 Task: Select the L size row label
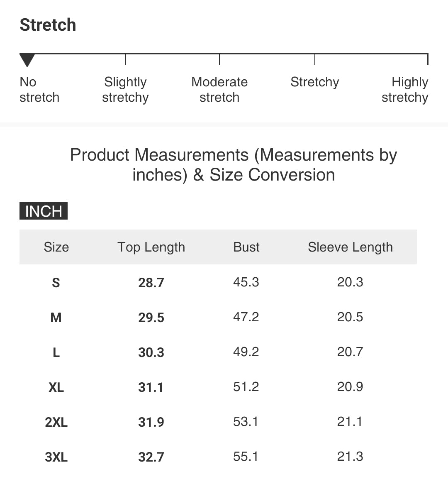pos(56,352)
